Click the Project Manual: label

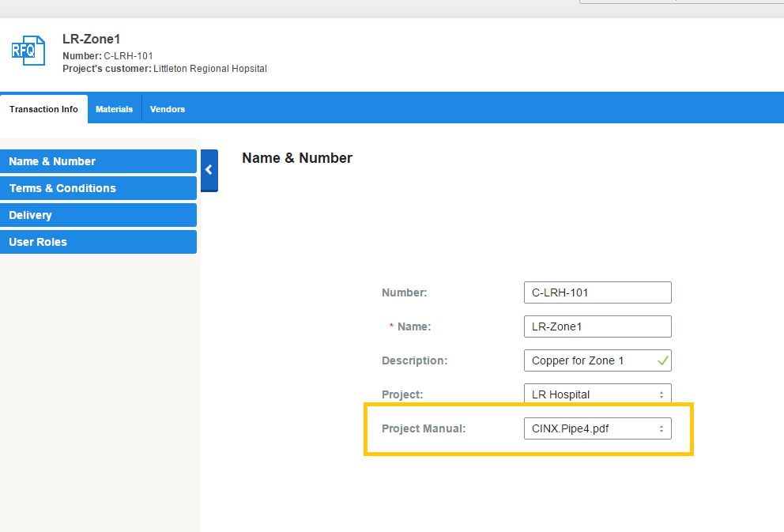(424, 428)
